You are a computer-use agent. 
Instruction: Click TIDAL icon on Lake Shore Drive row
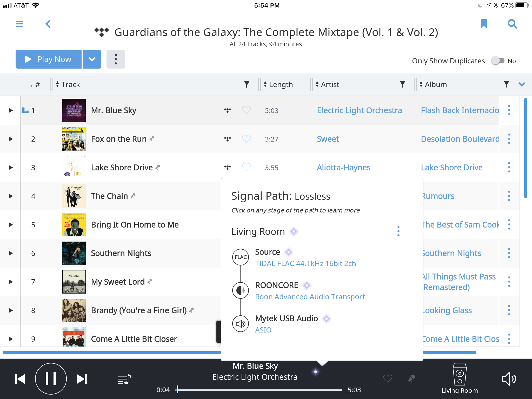tap(228, 168)
